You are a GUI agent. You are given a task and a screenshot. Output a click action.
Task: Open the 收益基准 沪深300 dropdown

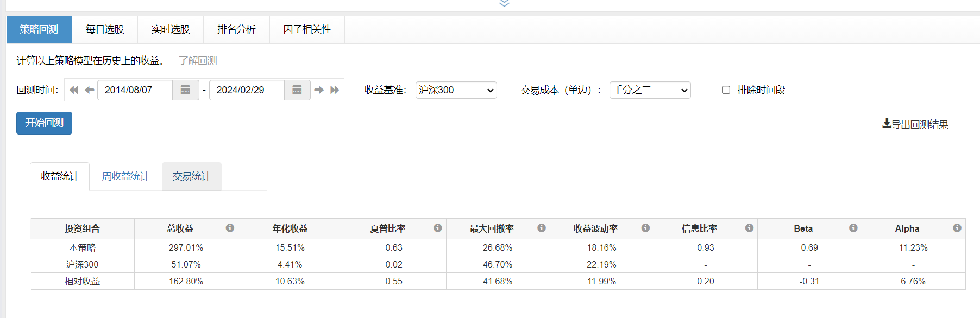coord(456,90)
